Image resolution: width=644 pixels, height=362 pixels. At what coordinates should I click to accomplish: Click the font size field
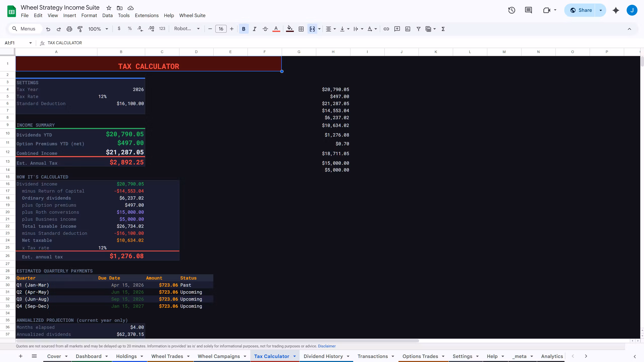pos(221,29)
